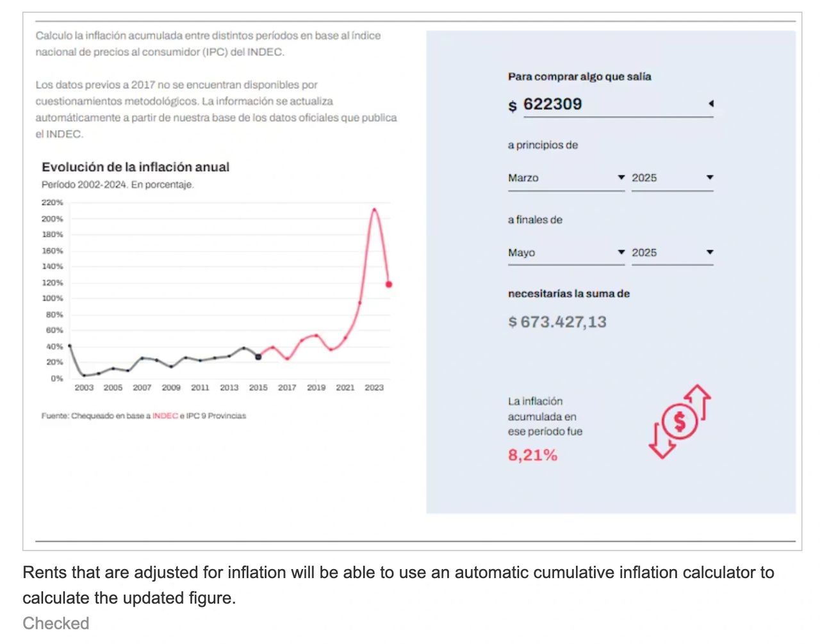820x644 pixels.
Task: Open the Marzo start month dropdown
Action: (566, 178)
